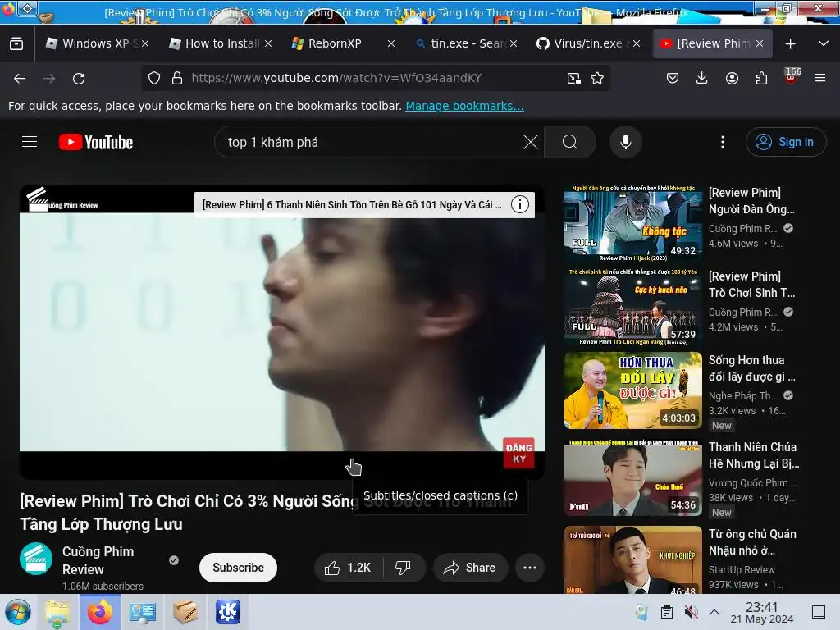
Task: Open the clipboard tray icon
Action: click(666, 612)
